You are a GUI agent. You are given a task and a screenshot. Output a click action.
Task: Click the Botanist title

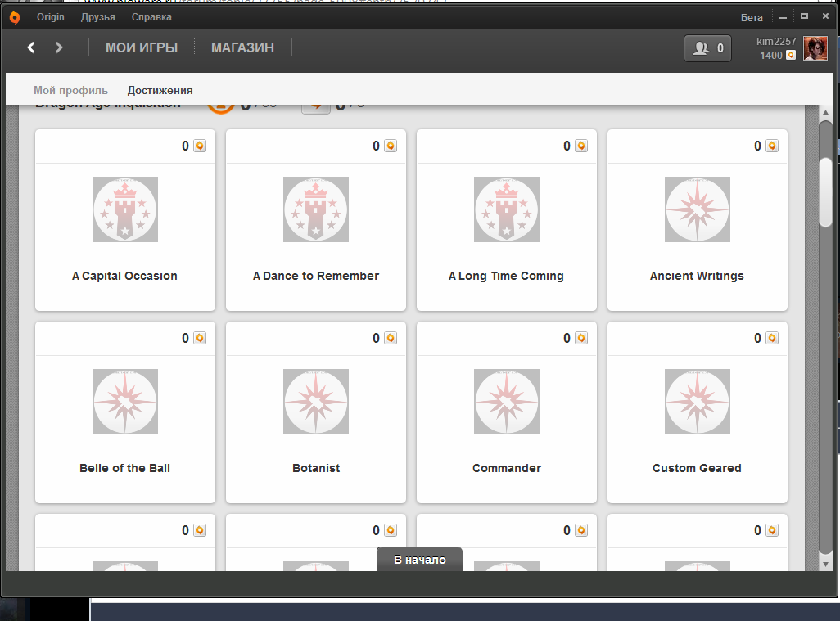click(x=316, y=468)
